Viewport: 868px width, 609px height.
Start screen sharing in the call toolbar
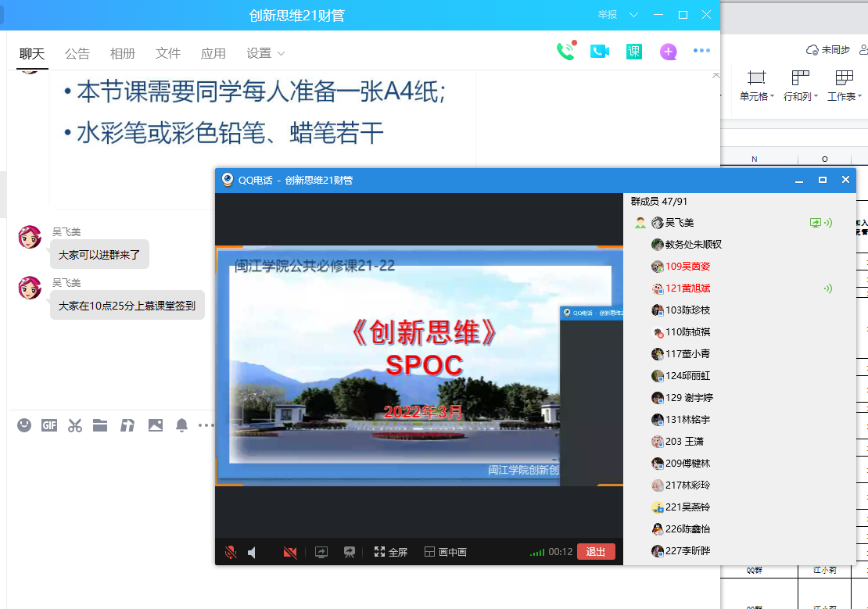pyautogui.click(x=321, y=552)
